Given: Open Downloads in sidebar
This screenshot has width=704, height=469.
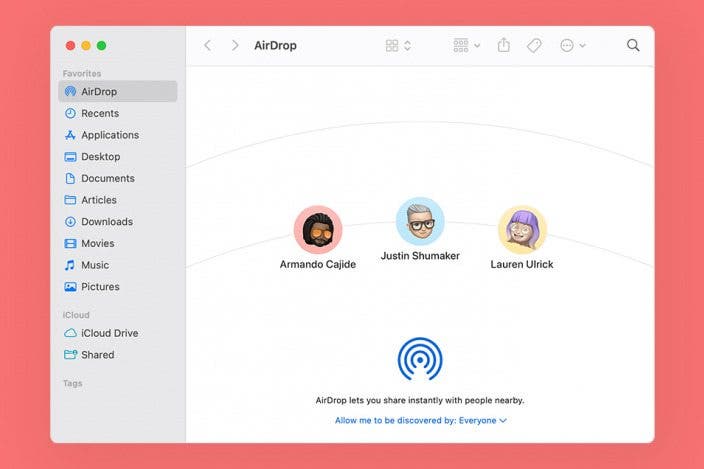Looking at the screenshot, I should pyautogui.click(x=118, y=222).
